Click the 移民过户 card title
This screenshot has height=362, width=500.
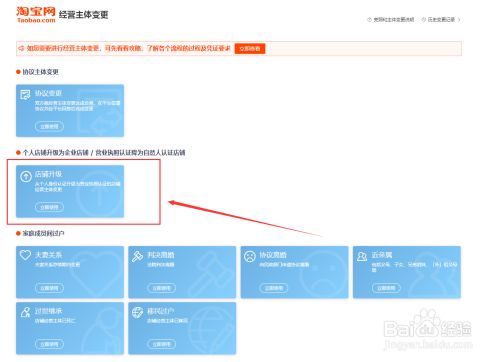(161, 311)
